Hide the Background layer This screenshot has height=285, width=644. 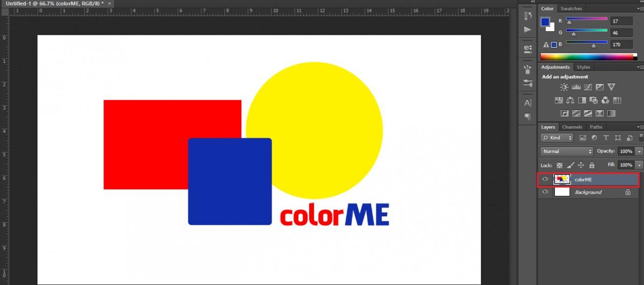[x=545, y=192]
